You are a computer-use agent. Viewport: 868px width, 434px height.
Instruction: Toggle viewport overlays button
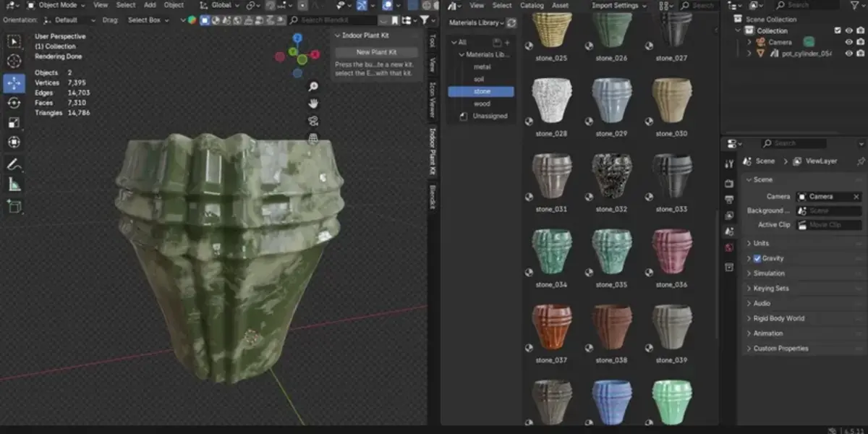387,5
